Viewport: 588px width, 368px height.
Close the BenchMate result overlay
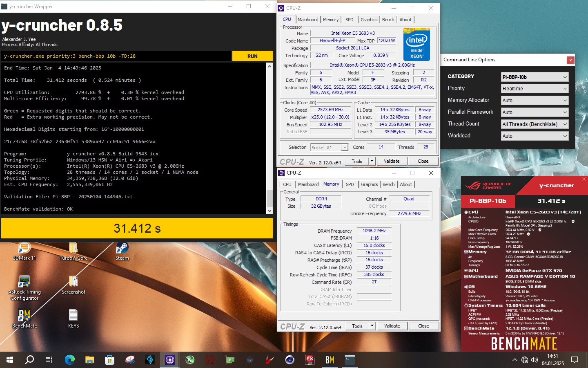tap(584, 179)
